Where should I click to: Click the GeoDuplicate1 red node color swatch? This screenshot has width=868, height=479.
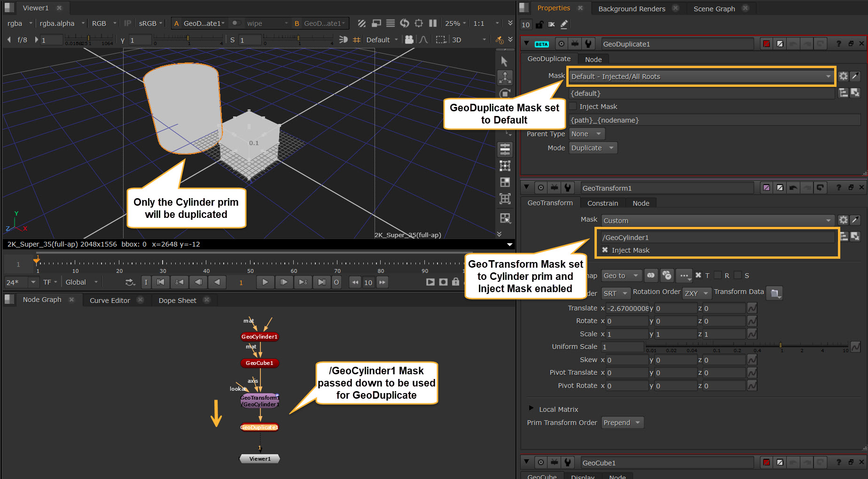point(766,44)
